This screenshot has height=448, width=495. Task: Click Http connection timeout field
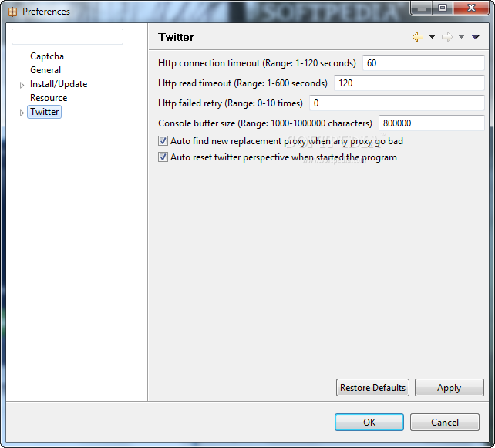423,62
